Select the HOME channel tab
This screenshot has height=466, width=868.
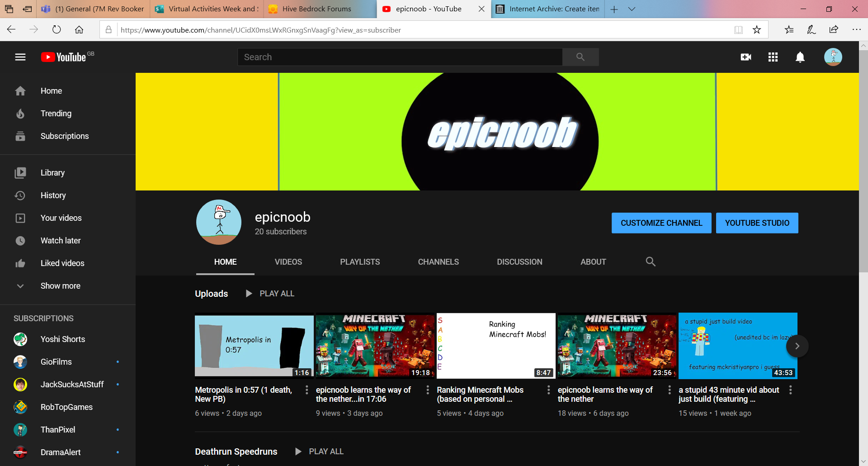(225, 262)
